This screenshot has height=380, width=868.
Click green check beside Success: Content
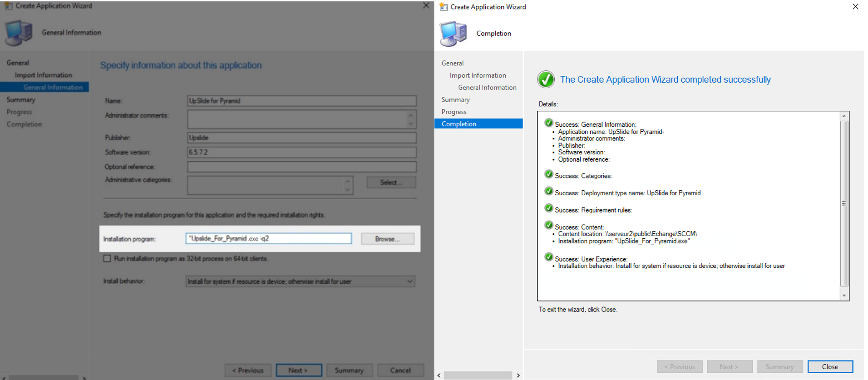[x=548, y=225]
